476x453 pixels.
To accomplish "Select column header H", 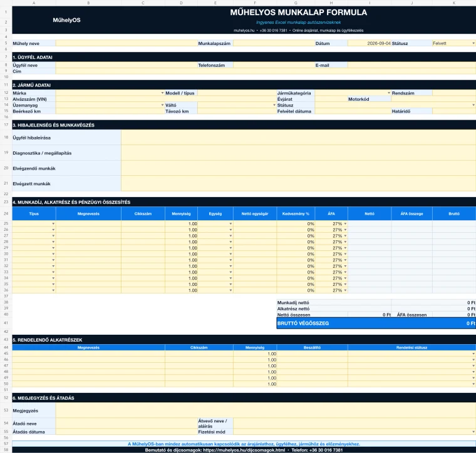I will click(x=331, y=3).
